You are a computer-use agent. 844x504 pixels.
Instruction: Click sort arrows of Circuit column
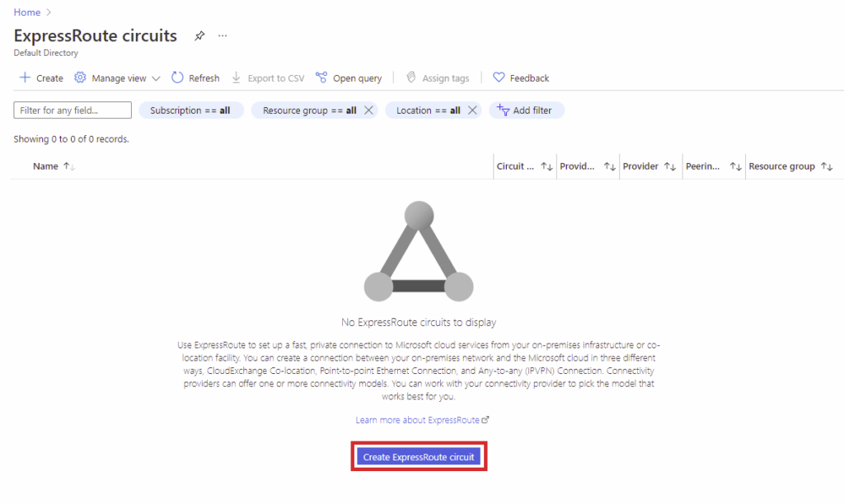546,166
